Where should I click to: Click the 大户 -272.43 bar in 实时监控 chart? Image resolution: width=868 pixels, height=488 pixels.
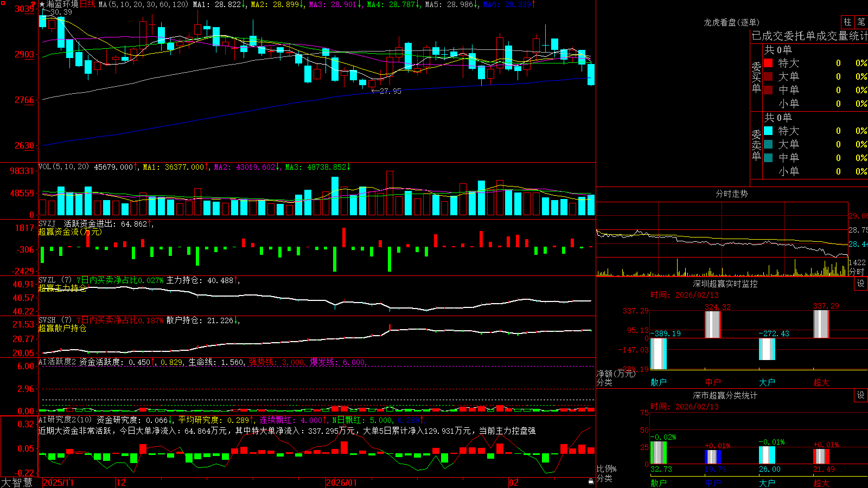[x=767, y=349]
